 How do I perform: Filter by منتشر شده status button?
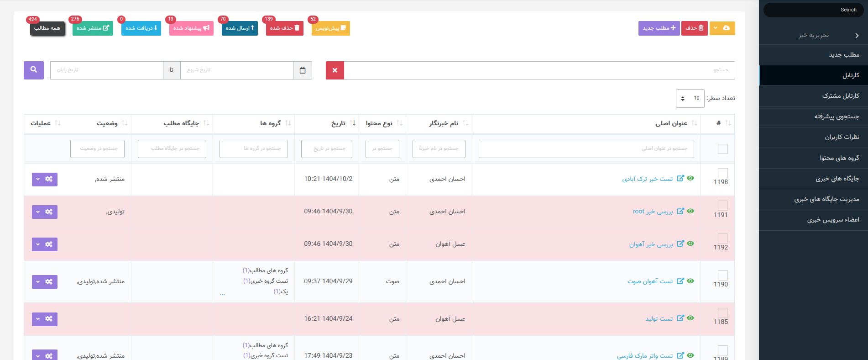pyautogui.click(x=93, y=28)
